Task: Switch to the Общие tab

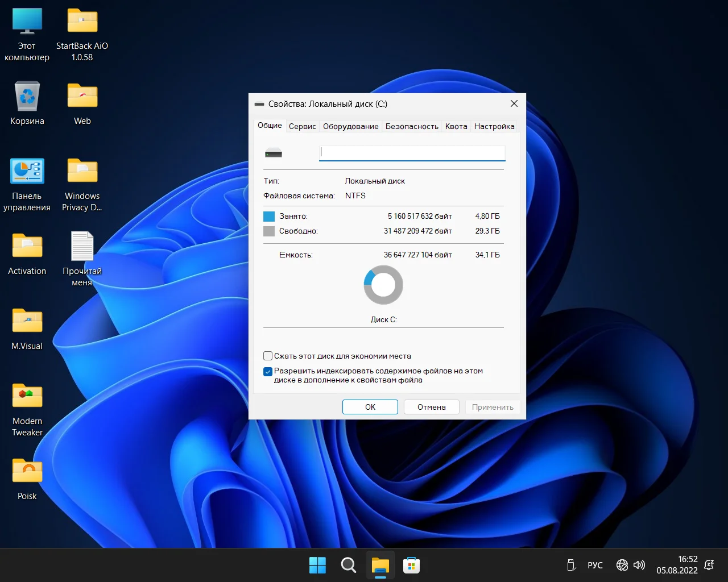Action: (x=270, y=126)
